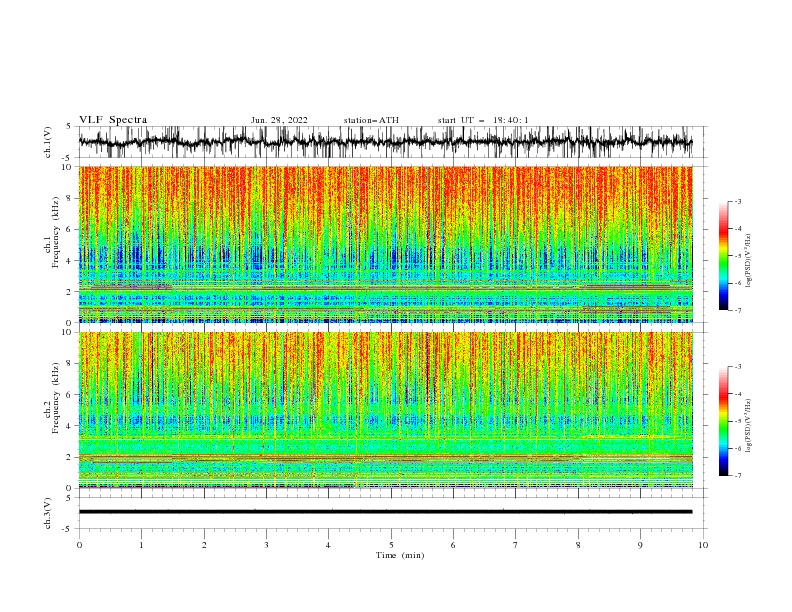Click the "VLF Spectra" title text
Screen dimensions: 792x612
coord(113,120)
